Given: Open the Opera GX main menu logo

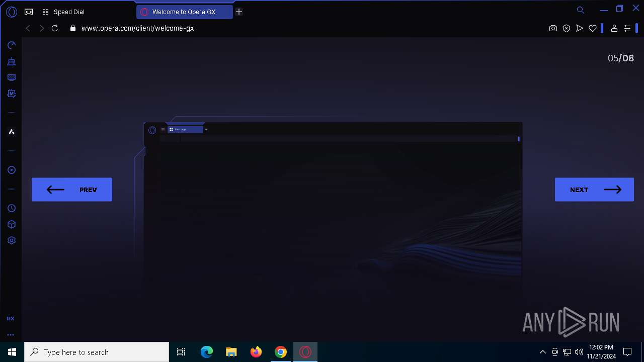Looking at the screenshot, I should pos(11,12).
